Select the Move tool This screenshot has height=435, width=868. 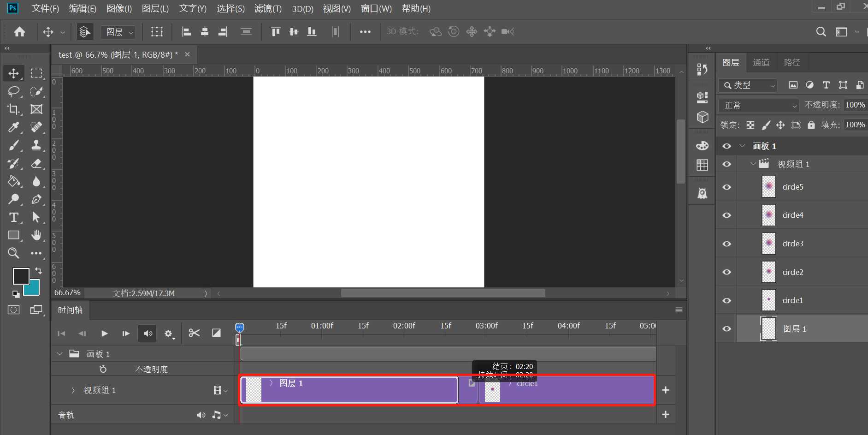pyautogui.click(x=14, y=73)
